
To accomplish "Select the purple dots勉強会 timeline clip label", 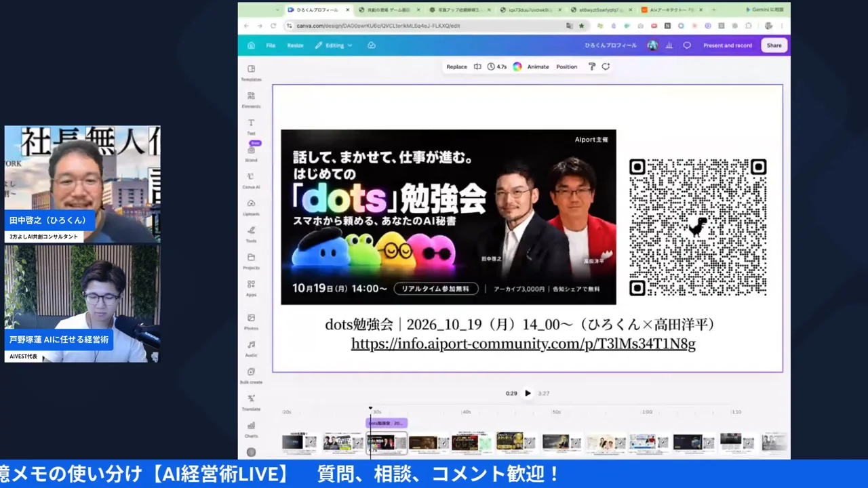I will pos(387,423).
